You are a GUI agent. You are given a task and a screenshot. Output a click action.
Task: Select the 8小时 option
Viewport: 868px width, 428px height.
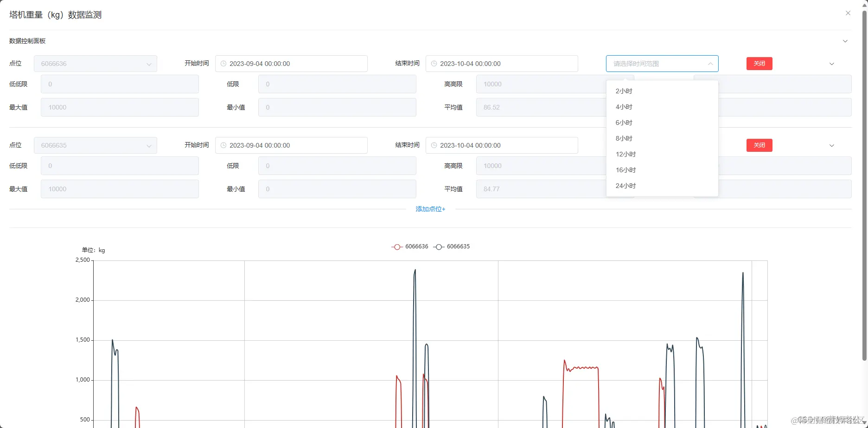662,138
